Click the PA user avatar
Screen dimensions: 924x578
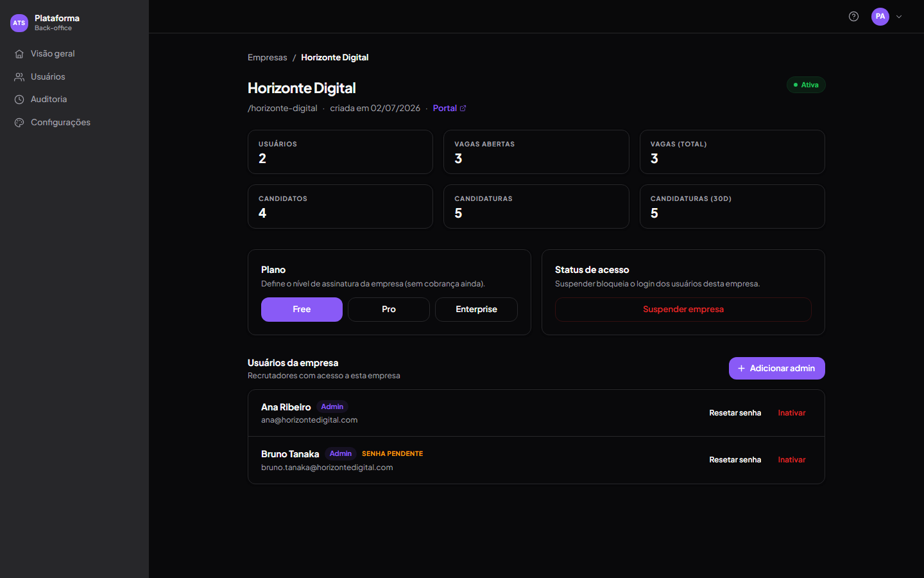pos(880,17)
